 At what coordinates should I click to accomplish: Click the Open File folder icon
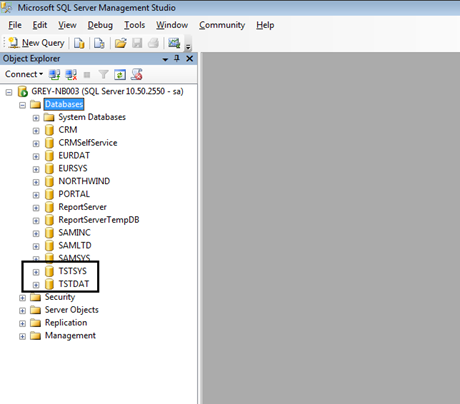pos(121,43)
